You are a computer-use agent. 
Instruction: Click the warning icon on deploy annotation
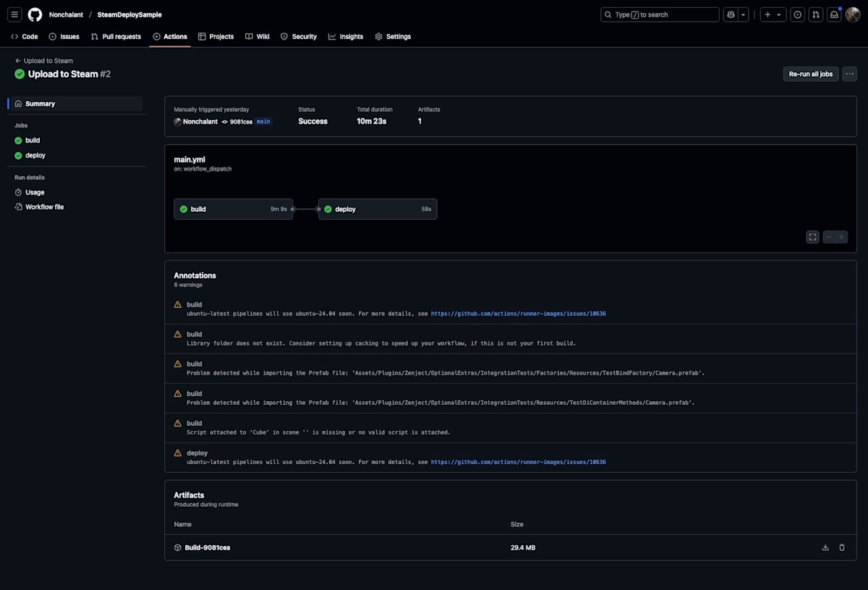[x=178, y=453]
